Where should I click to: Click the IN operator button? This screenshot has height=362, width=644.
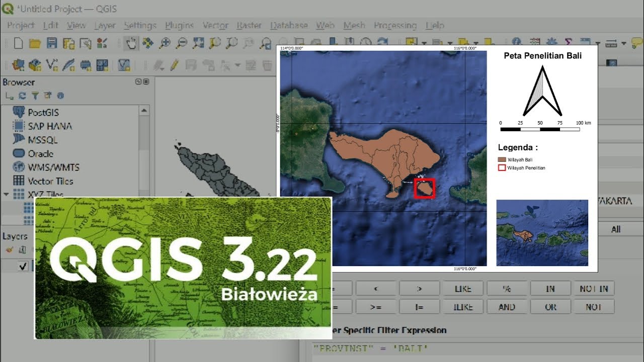pos(550,289)
